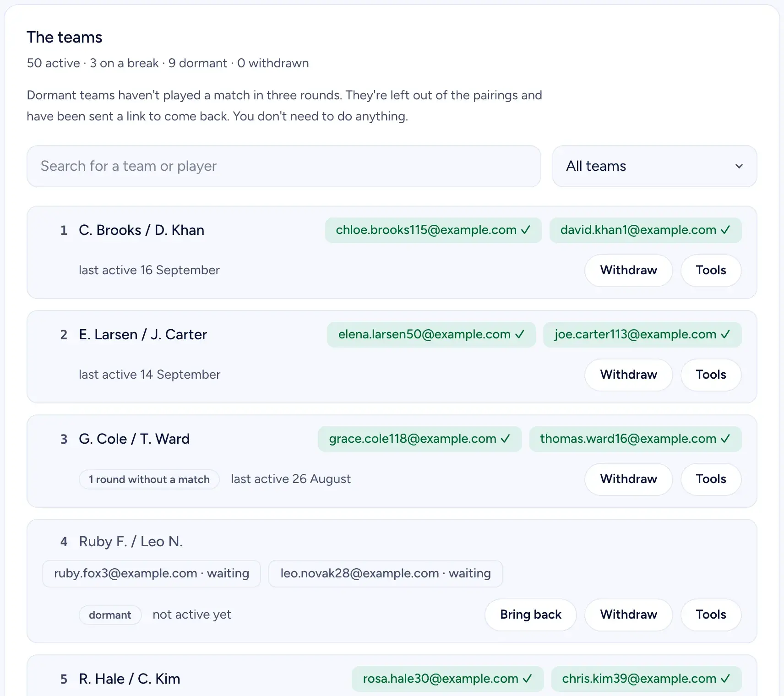This screenshot has width=784, height=696.
Task: Click elena.larsen50@example.com email chip
Action: point(431,335)
